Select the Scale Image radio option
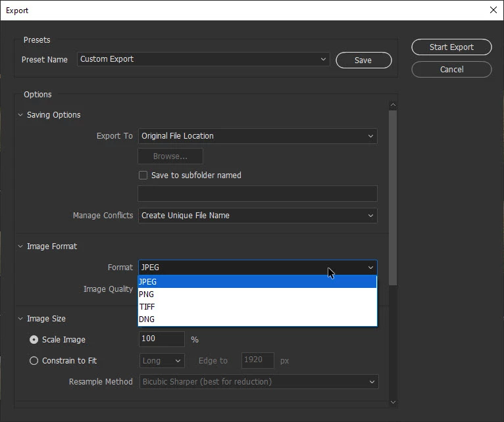This screenshot has height=422, width=504. [34, 340]
